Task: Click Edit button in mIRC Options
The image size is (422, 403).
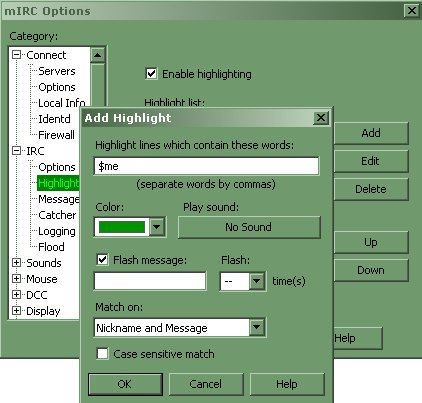Action: click(x=371, y=161)
